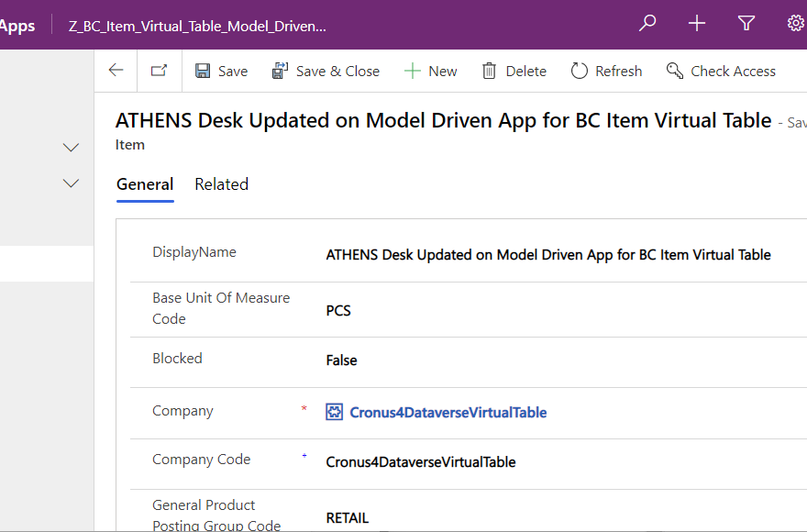Click the Apps label in header
The image size is (807, 532).
click(17, 27)
